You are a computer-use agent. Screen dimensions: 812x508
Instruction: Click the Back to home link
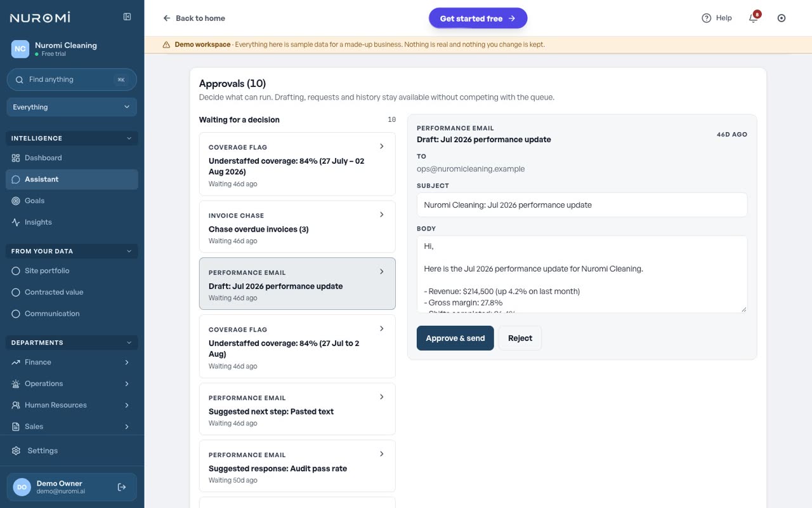pyautogui.click(x=194, y=18)
